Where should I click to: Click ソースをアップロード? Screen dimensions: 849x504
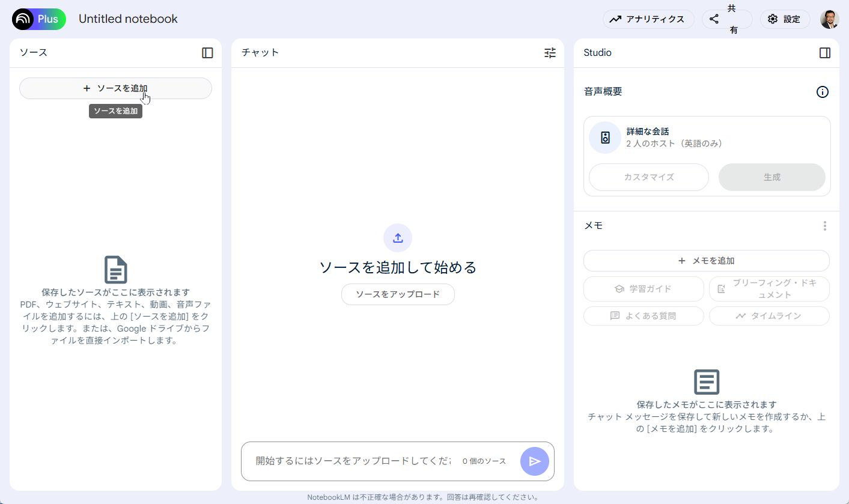(398, 294)
